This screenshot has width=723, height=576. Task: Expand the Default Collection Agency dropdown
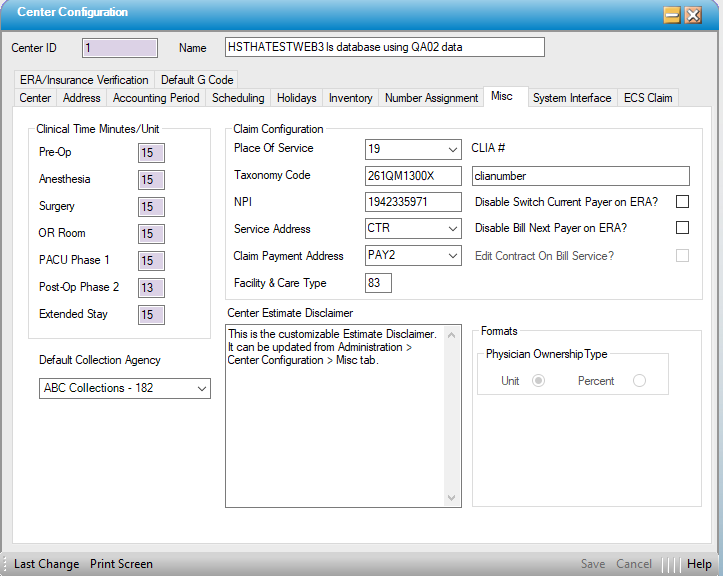pos(201,388)
